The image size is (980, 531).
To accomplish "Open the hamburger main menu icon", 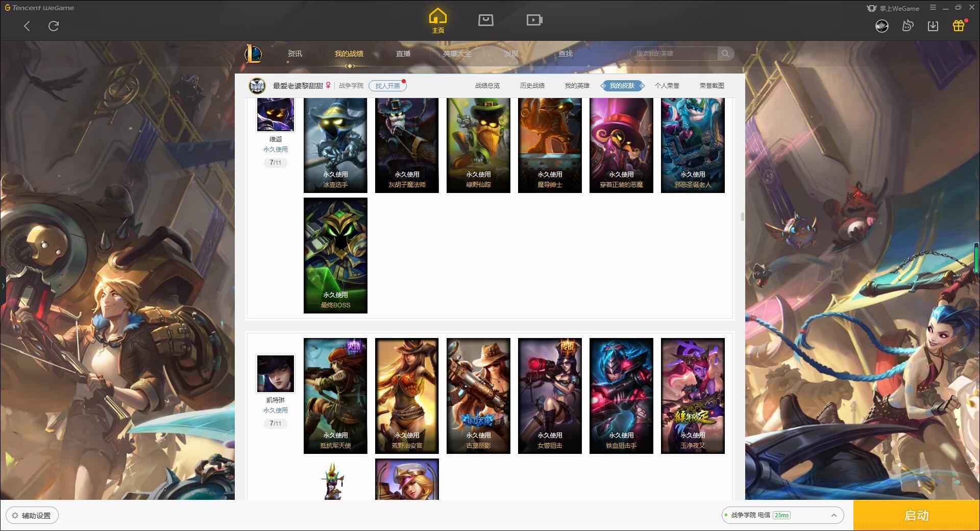I will click(933, 8).
